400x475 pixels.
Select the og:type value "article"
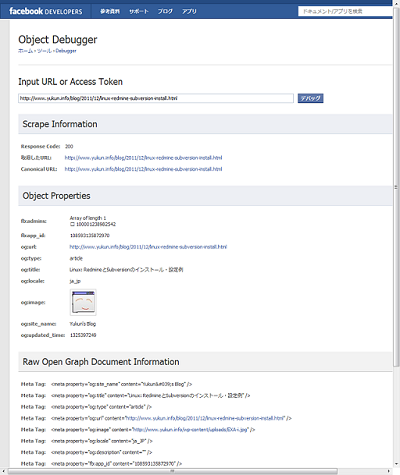pos(76,258)
